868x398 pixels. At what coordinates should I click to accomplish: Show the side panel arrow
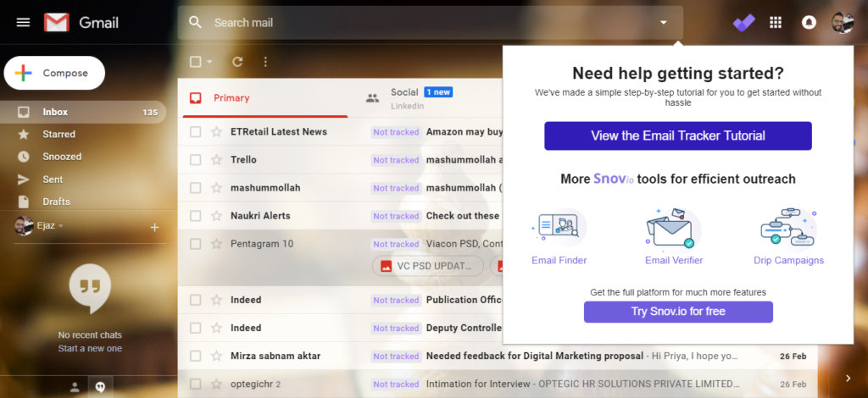pyautogui.click(x=848, y=378)
